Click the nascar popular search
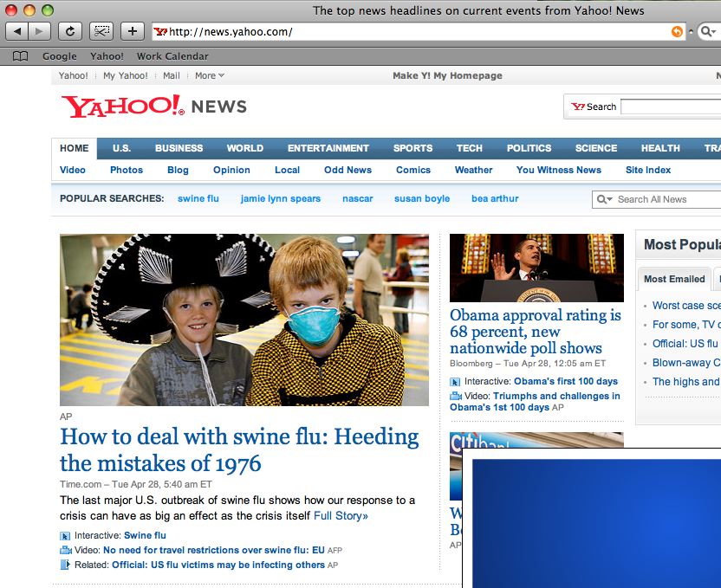The height and width of the screenshot is (588, 721). [x=358, y=198]
